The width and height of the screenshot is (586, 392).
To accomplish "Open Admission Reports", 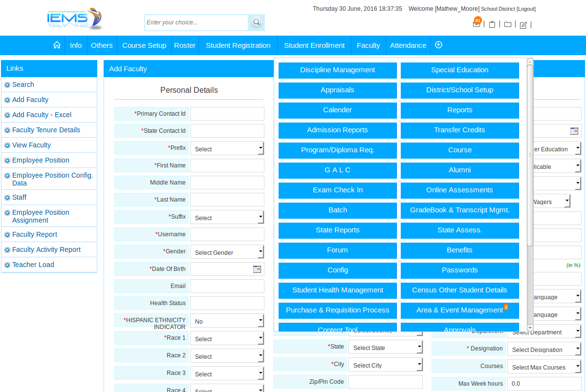I will coord(337,130).
